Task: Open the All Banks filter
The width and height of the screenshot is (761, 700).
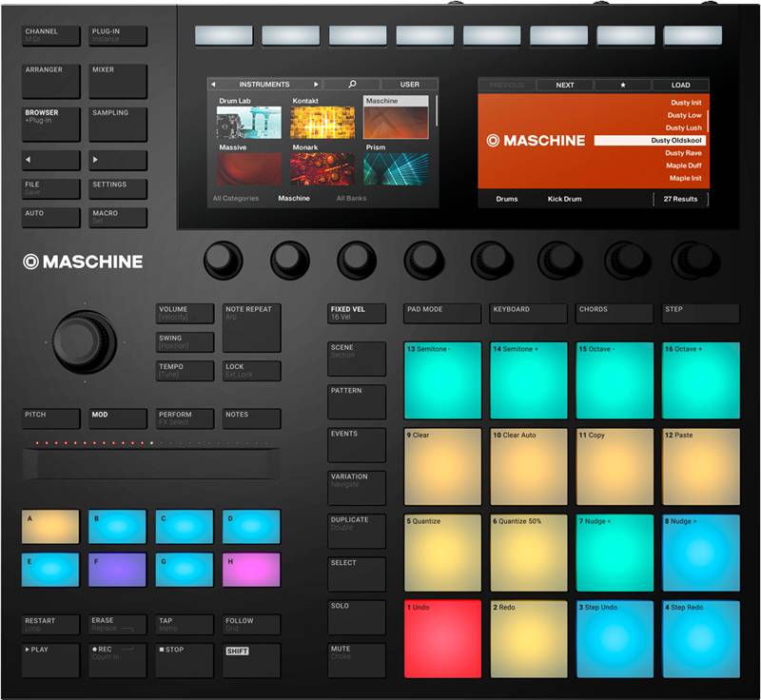Action: (351, 199)
